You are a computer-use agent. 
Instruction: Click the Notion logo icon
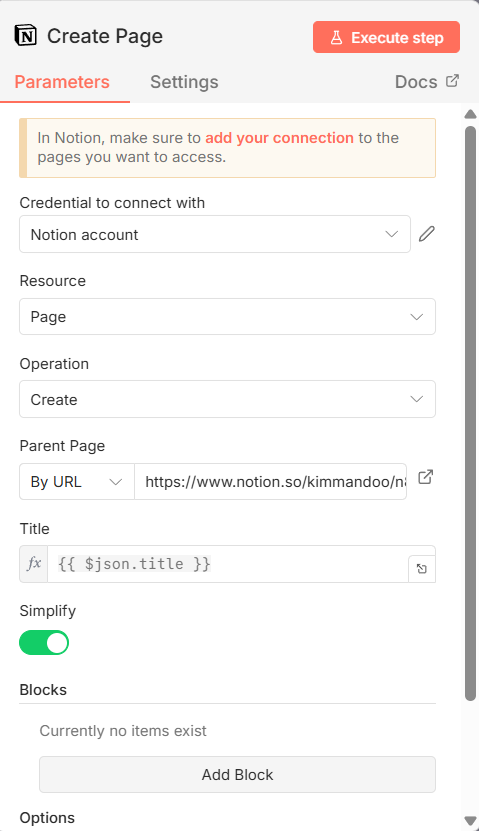(25, 36)
